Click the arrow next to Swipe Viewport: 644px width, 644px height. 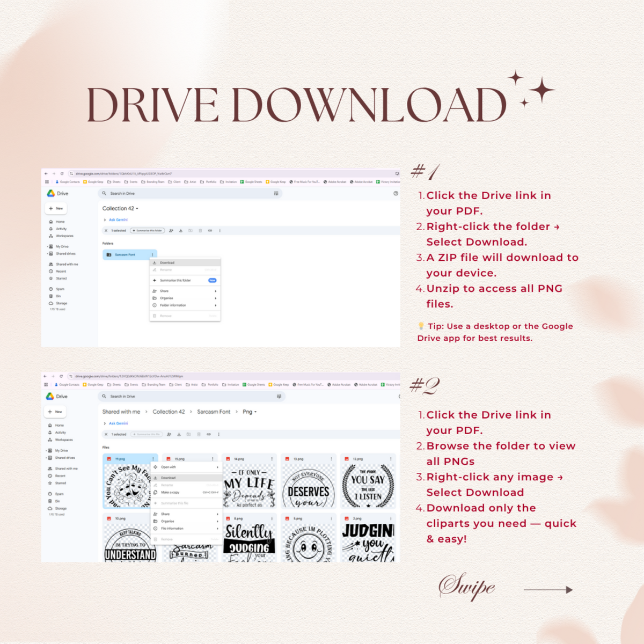click(x=548, y=590)
